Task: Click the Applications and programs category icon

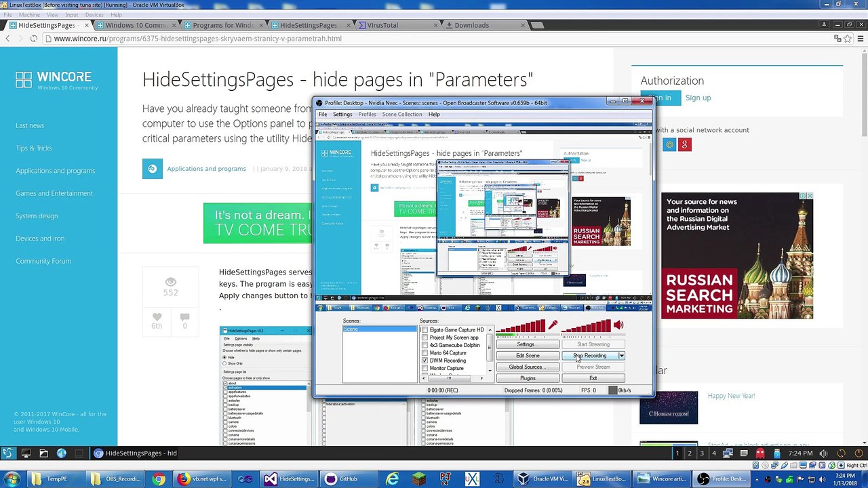Action: coord(152,169)
